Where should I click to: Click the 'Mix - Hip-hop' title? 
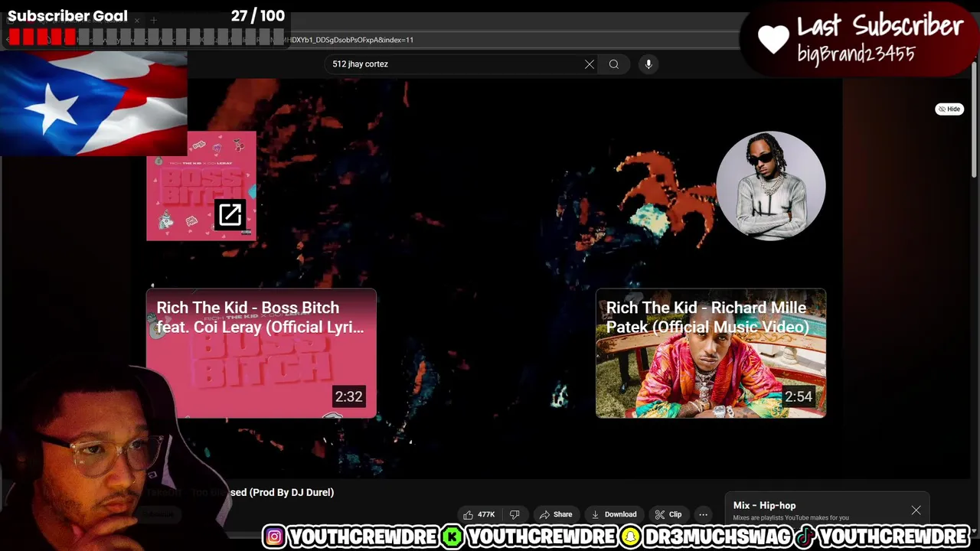click(764, 505)
